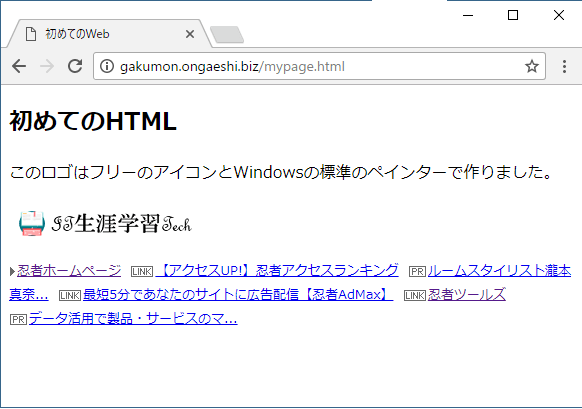Click the IT生涯学習Tech logo image

106,224
